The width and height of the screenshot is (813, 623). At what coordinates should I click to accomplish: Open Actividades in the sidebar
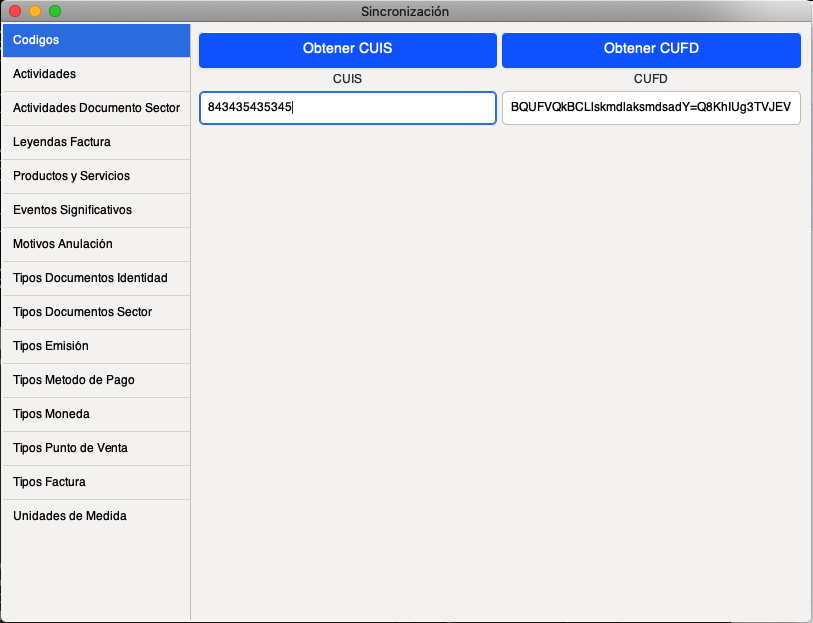pos(95,74)
